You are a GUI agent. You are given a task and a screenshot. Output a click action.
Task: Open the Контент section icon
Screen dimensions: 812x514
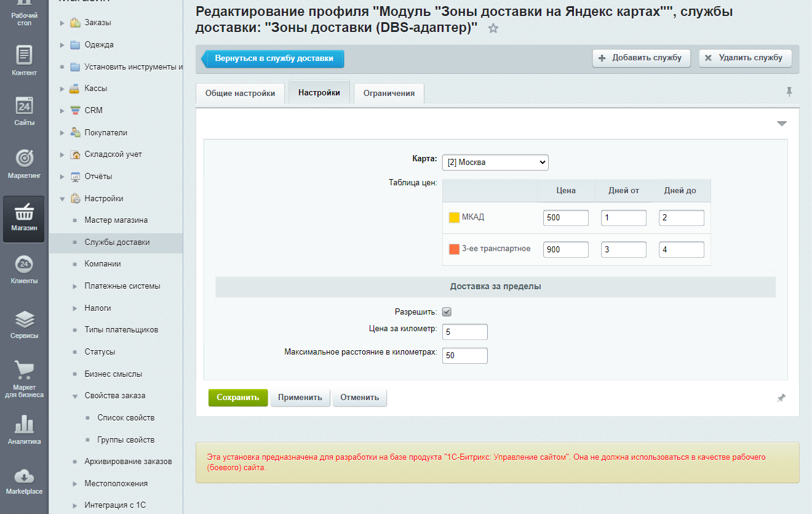[24, 55]
